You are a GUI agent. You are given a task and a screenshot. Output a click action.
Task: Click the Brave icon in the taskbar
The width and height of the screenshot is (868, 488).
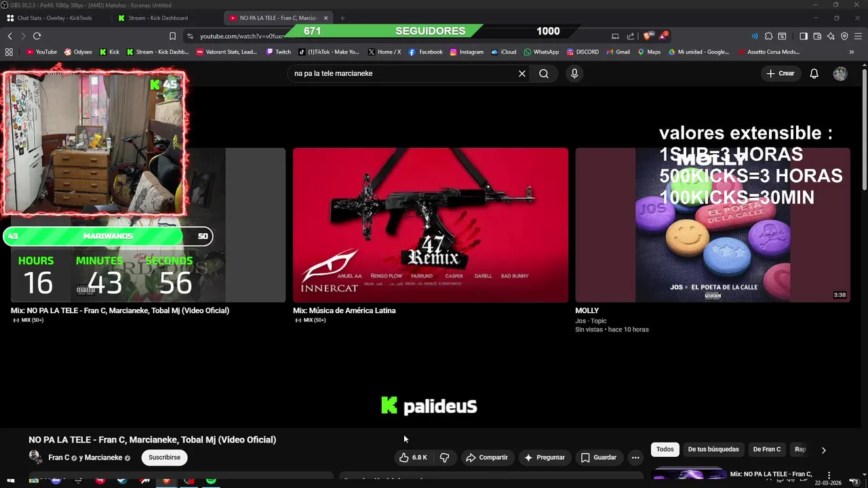coord(167,481)
